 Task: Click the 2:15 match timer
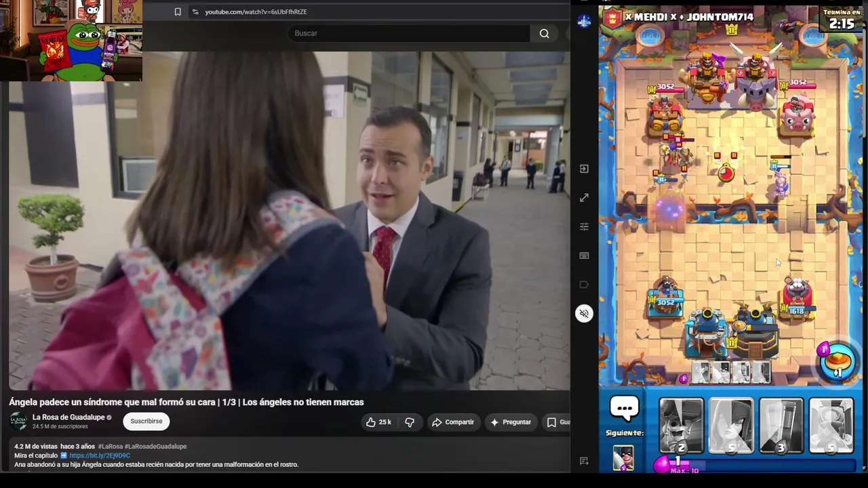pyautogui.click(x=841, y=24)
